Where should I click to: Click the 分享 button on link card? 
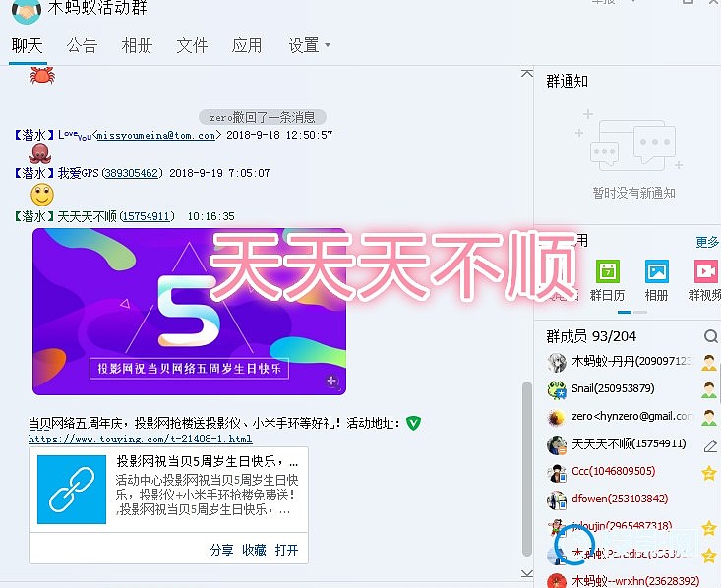coord(221,550)
